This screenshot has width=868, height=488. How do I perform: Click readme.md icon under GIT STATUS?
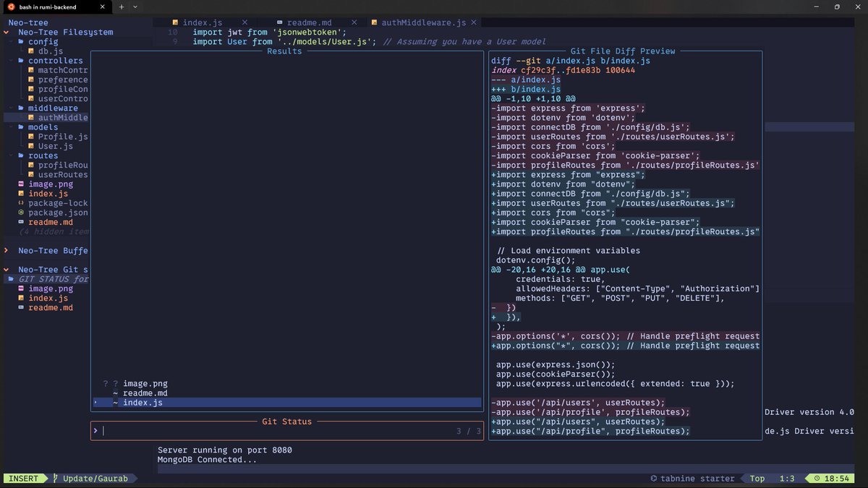21,307
